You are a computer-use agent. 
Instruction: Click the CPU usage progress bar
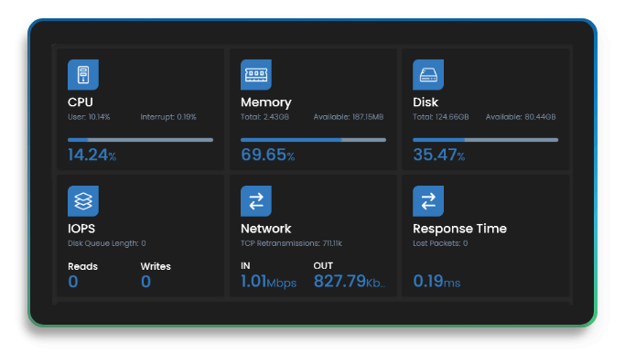[140, 140]
